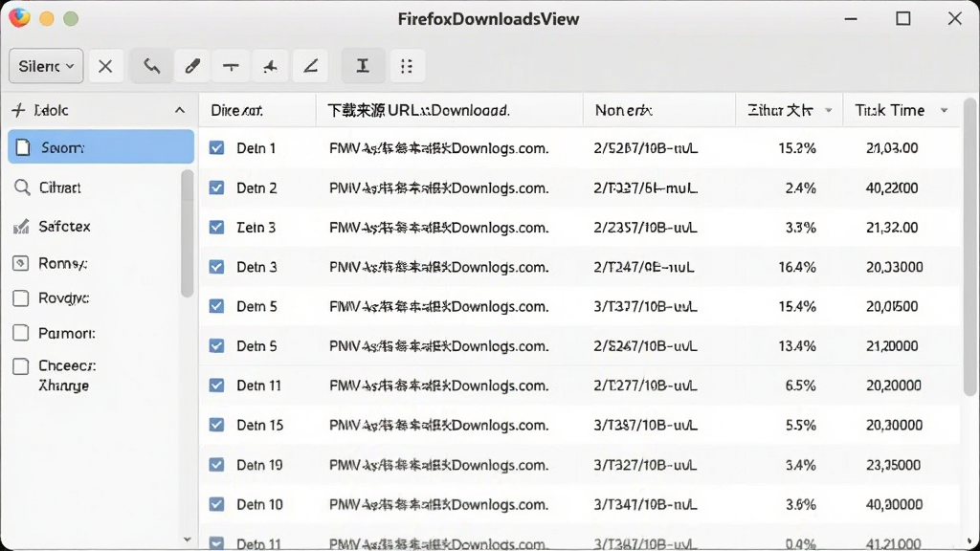980x551 pixels.
Task: Collapse the Edolc sidebar section chevron
Action: [180, 111]
